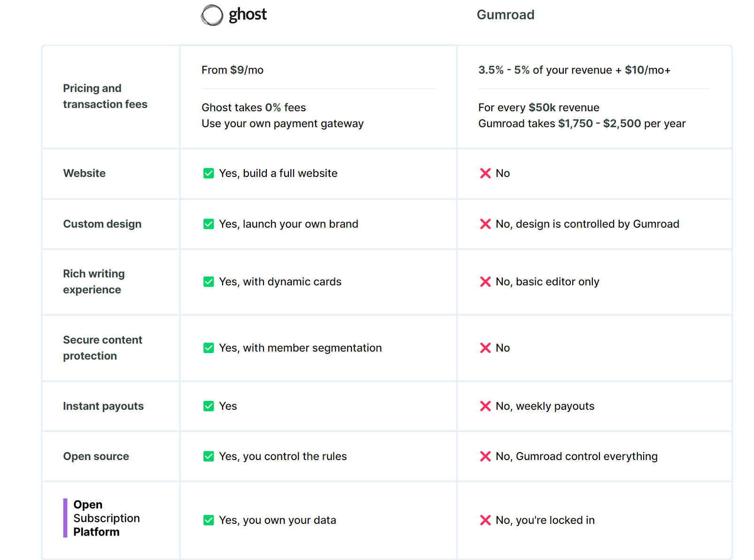Click green checkmark for member segmentation
754x560 pixels.
coord(209,348)
